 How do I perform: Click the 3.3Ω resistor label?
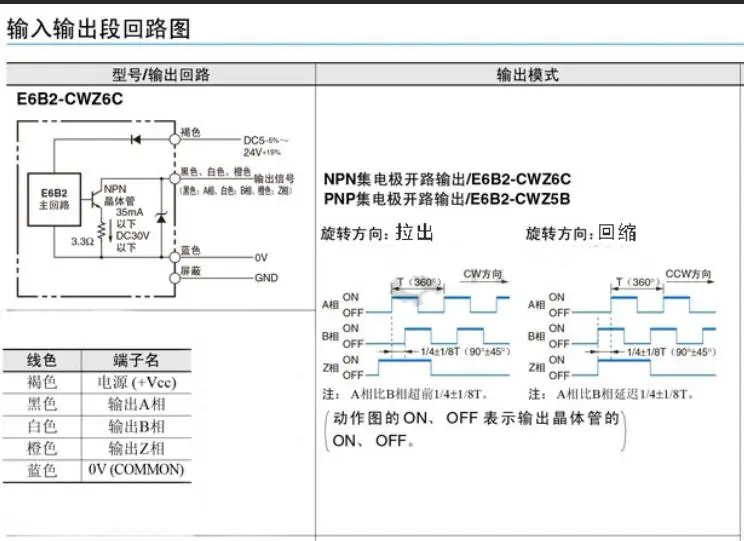83,242
